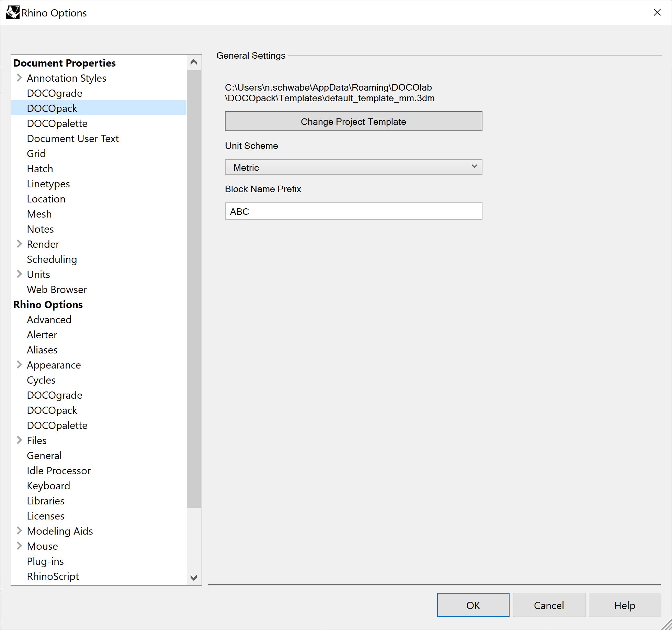Select the Hatch page
This screenshot has width=672, height=630.
pos(40,169)
